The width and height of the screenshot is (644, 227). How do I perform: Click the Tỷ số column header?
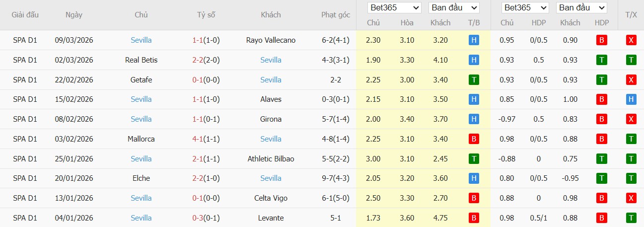click(x=206, y=15)
